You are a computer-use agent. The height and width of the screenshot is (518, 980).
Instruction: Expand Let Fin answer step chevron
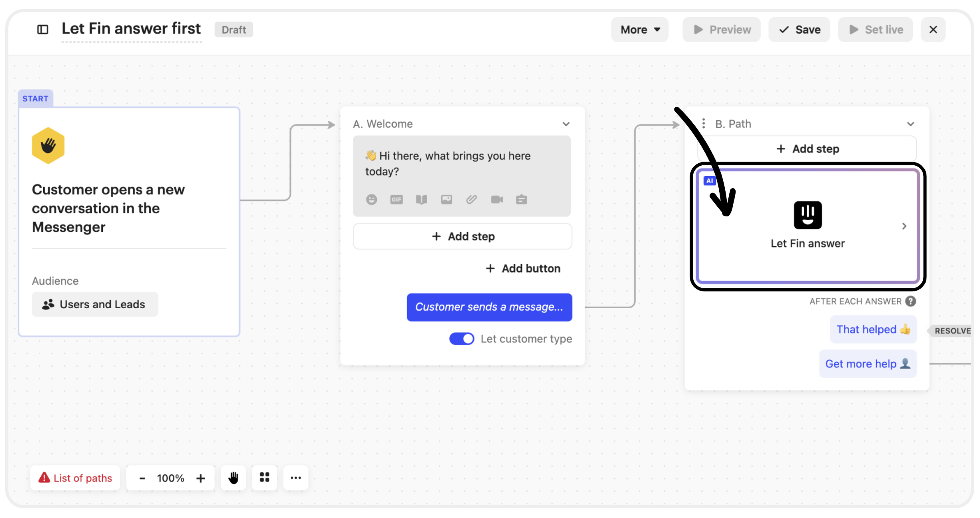[x=904, y=226]
